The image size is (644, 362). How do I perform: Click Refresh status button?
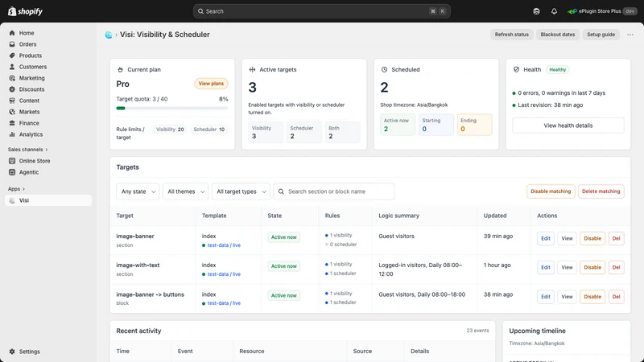511,35
